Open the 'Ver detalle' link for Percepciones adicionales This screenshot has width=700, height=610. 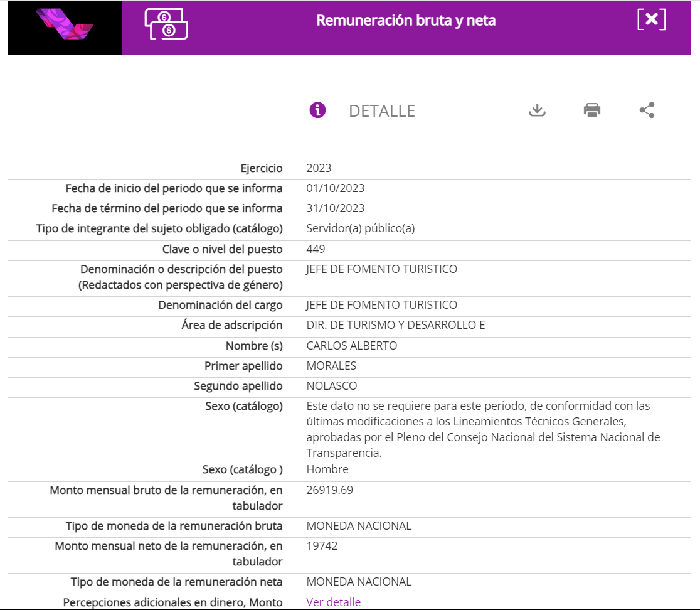[333, 602]
